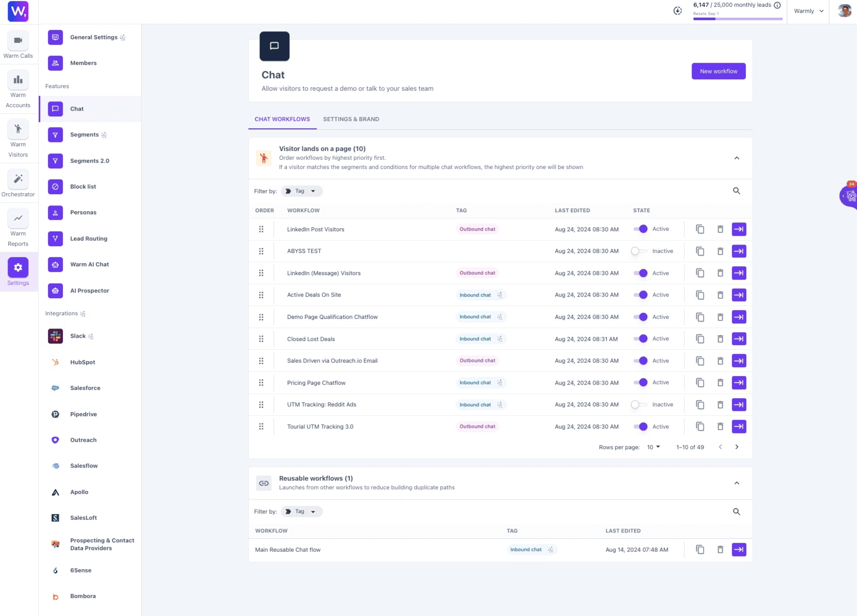The image size is (857, 616).
Task: Switch to Settings & Brand tab
Action: (x=351, y=119)
